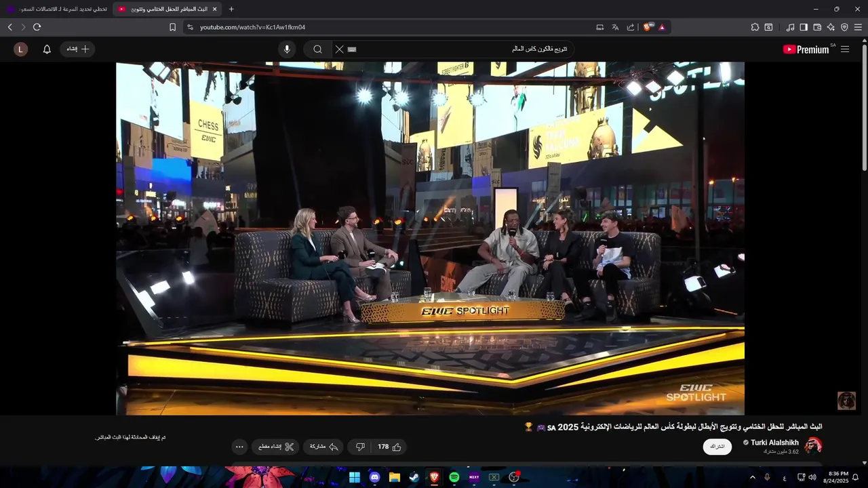
Task: Click the channel watermark in the video corner
Action: coord(846,401)
